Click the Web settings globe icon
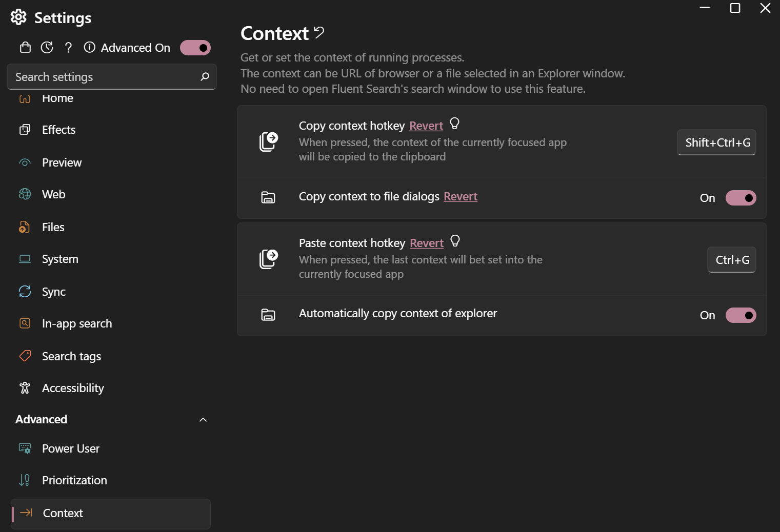 25,194
